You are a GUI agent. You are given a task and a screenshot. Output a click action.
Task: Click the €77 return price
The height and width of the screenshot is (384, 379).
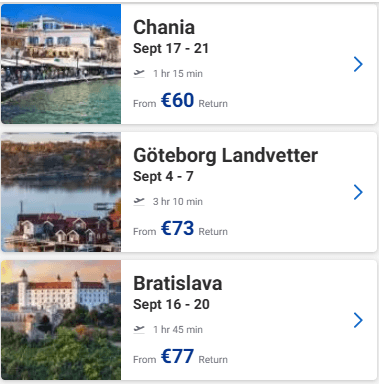coord(177,356)
